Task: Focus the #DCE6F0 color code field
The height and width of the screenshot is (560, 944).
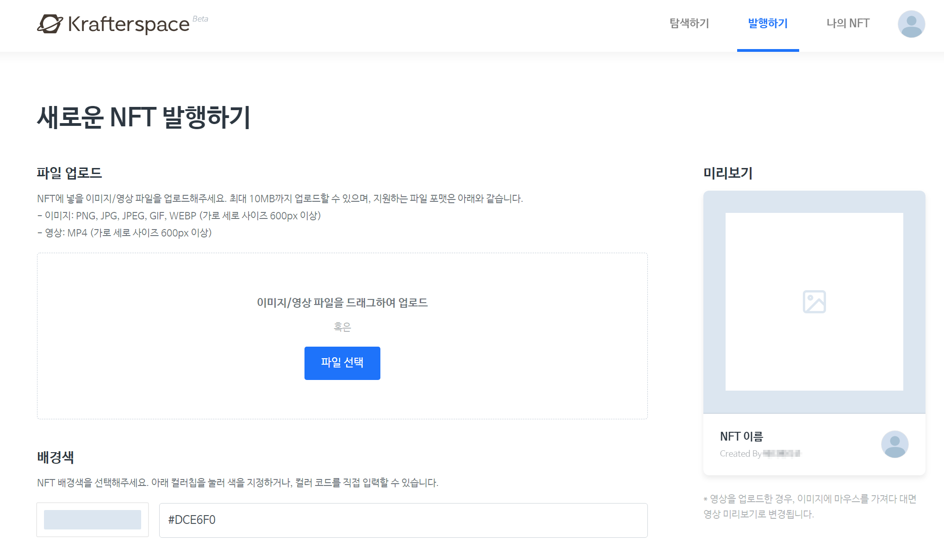Action: coord(403,520)
